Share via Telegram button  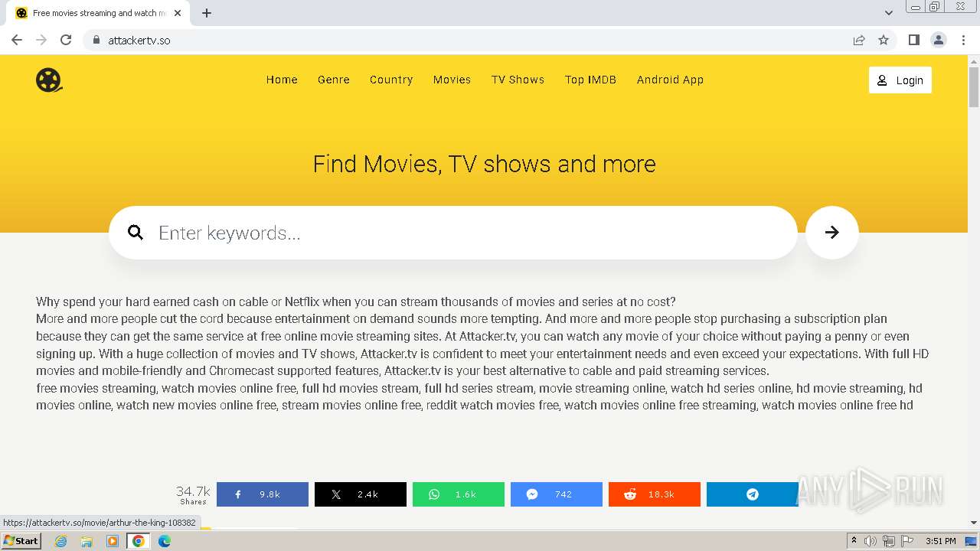[753, 494]
